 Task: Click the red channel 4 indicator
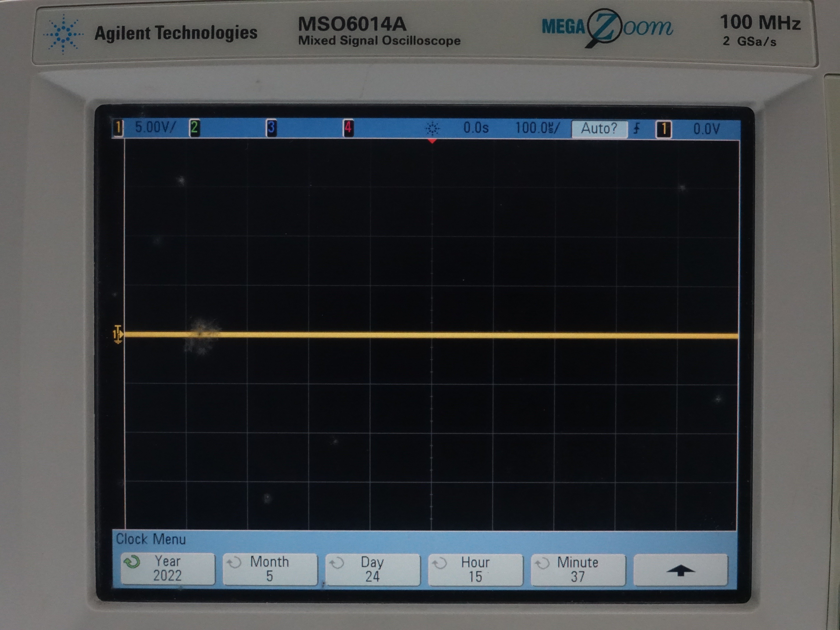pos(348,128)
